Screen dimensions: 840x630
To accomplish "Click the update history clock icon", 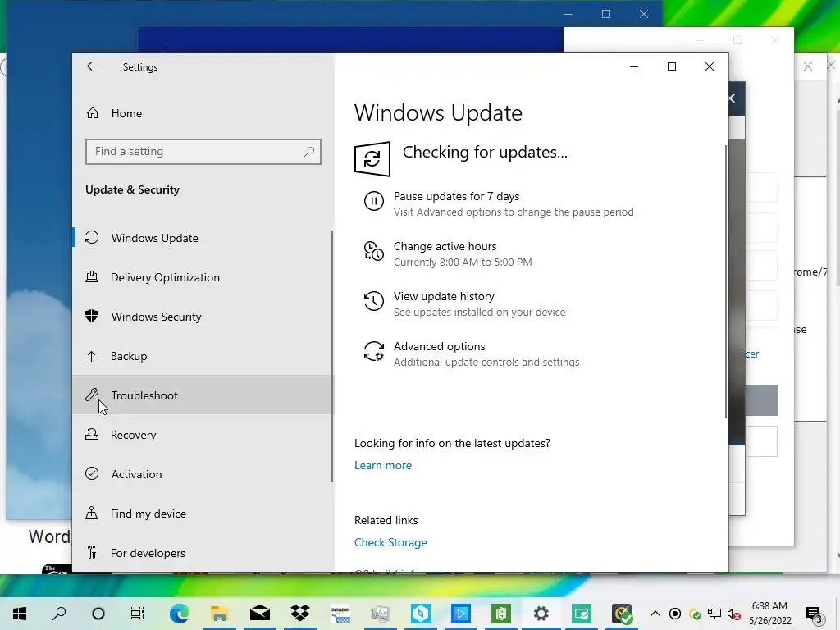I will pos(374,301).
